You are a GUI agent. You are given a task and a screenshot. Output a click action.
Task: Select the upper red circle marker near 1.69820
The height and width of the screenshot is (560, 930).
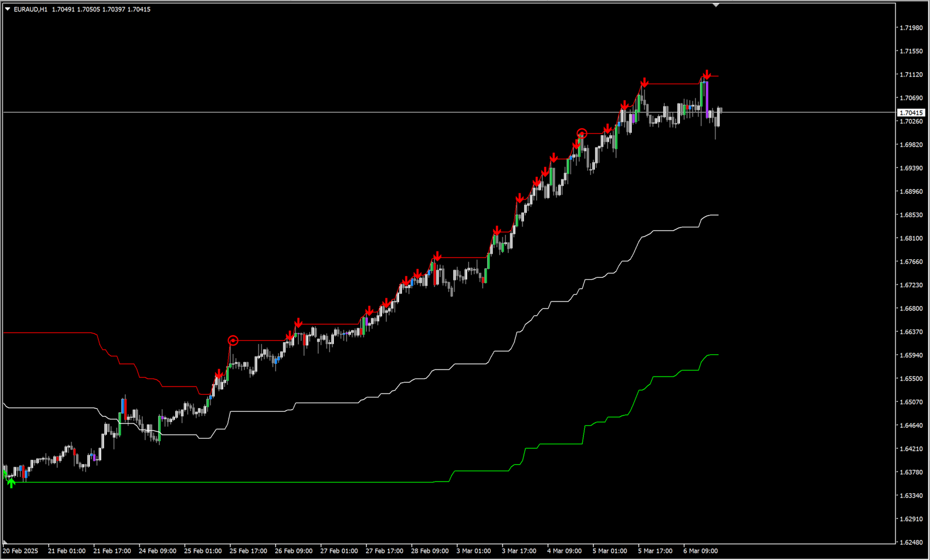(582, 134)
